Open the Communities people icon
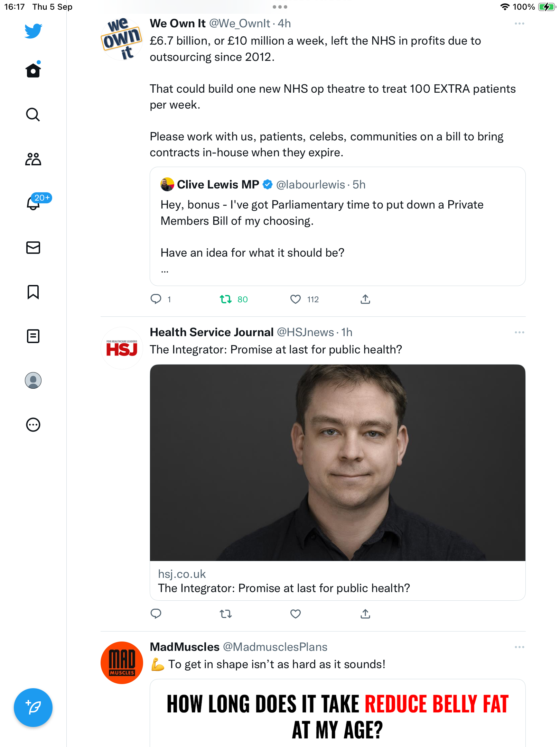This screenshot has width=560, height=747. (x=33, y=159)
